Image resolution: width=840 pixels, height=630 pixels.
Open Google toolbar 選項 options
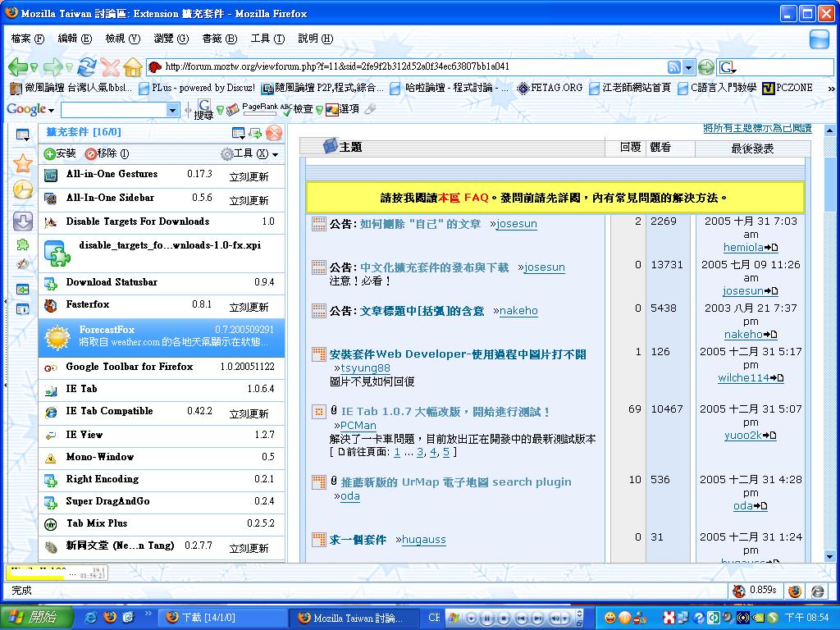[x=343, y=109]
